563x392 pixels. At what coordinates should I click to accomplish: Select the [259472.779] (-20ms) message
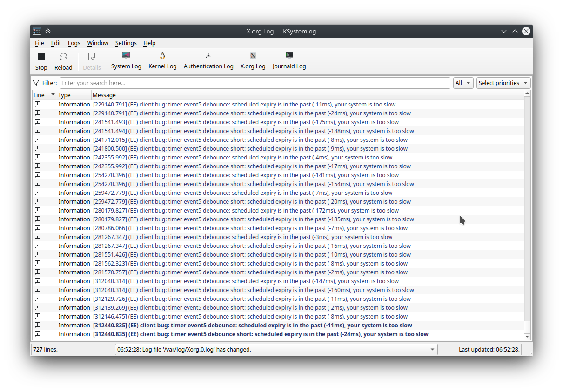pyautogui.click(x=252, y=201)
